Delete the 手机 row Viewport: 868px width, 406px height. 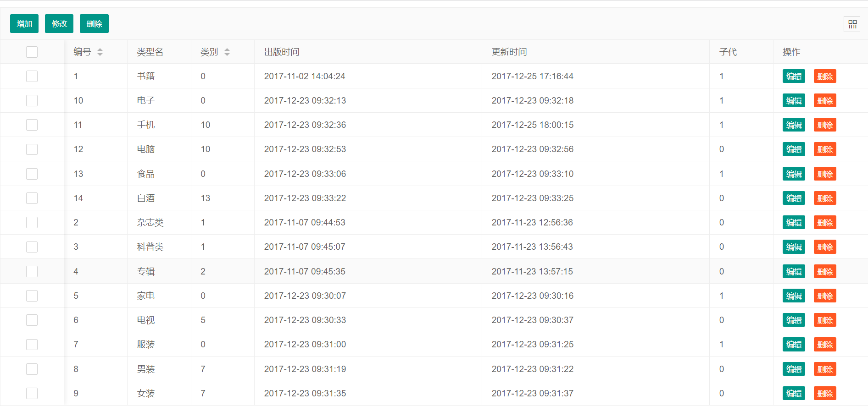(x=825, y=125)
